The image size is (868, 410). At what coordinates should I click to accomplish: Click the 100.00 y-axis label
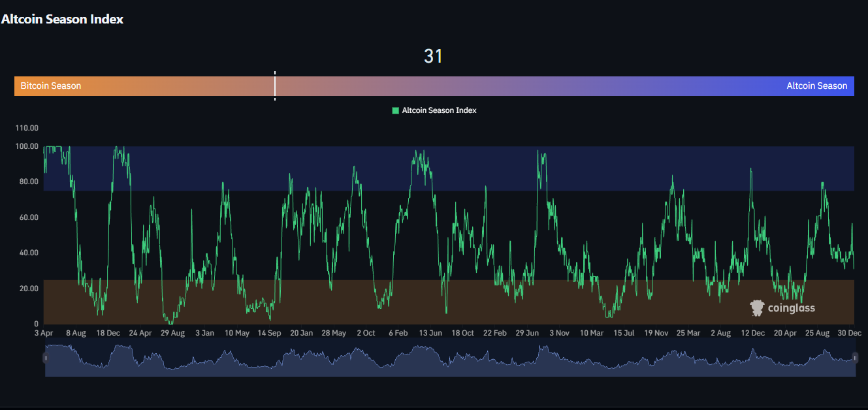point(27,146)
